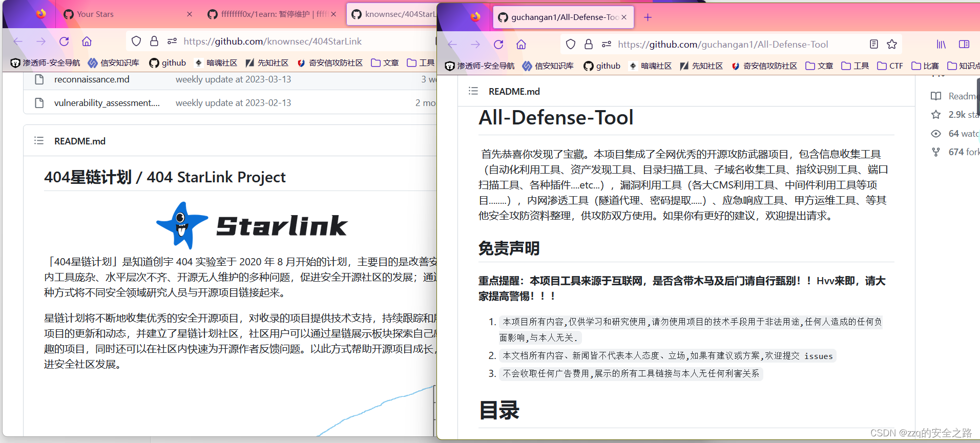Expand 文章 bookmark folder in front window
This screenshot has height=443, width=980.
819,66
